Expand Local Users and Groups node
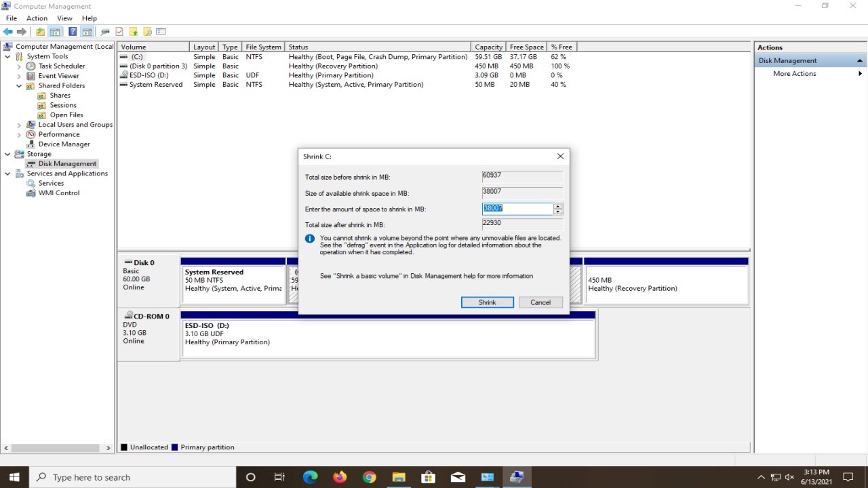 [x=19, y=125]
